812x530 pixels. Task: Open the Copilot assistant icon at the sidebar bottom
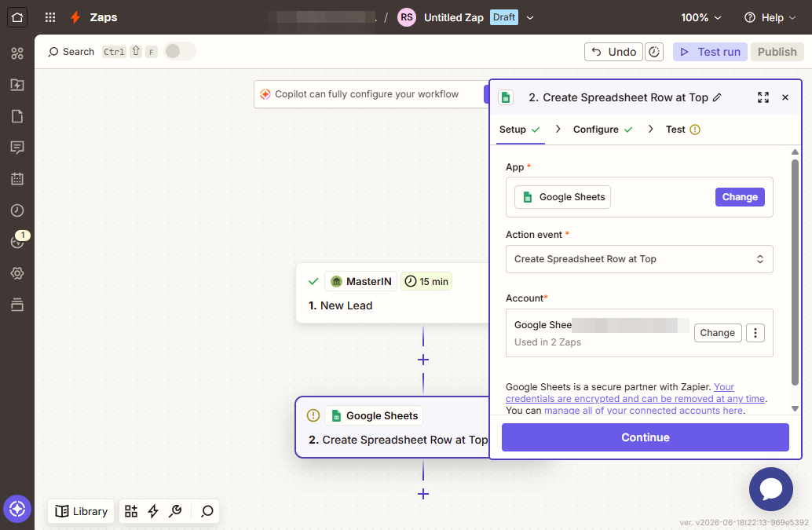(17, 510)
